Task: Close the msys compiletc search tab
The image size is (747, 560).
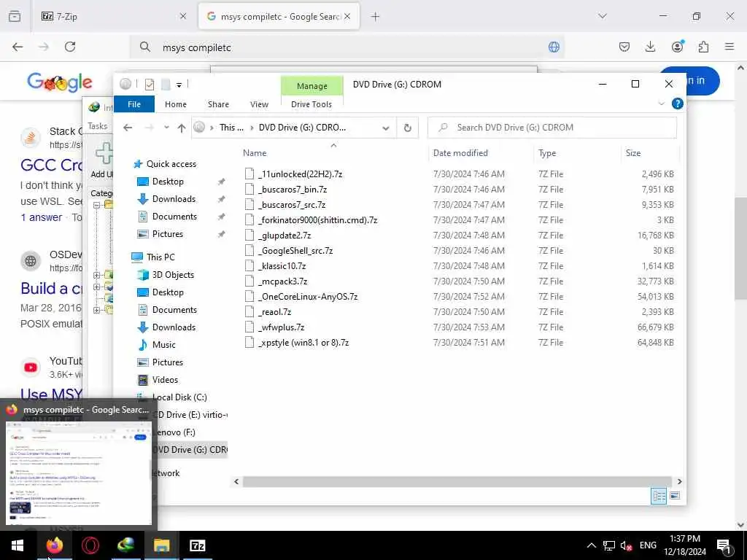Action: point(347,16)
